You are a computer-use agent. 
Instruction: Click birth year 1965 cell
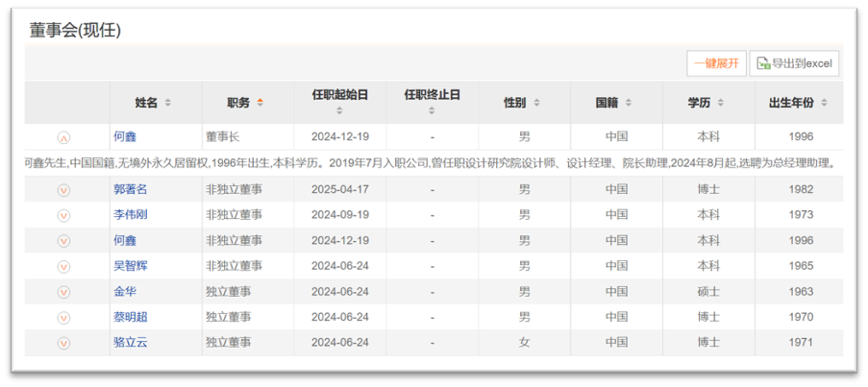click(x=801, y=266)
